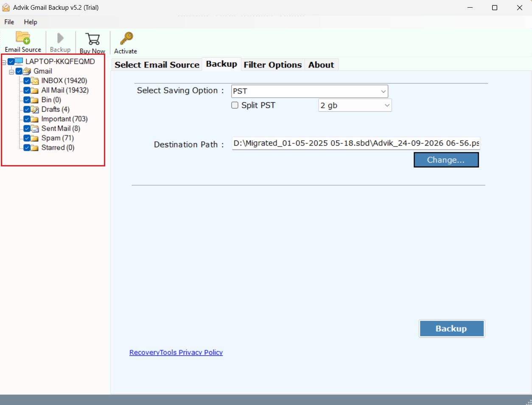Select Starred (0) folder label

[x=58, y=148]
